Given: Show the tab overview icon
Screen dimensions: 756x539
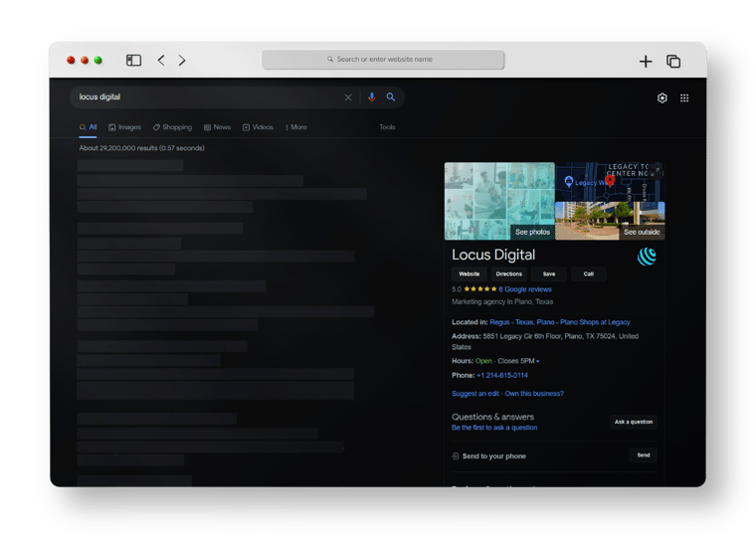Looking at the screenshot, I should point(673,62).
